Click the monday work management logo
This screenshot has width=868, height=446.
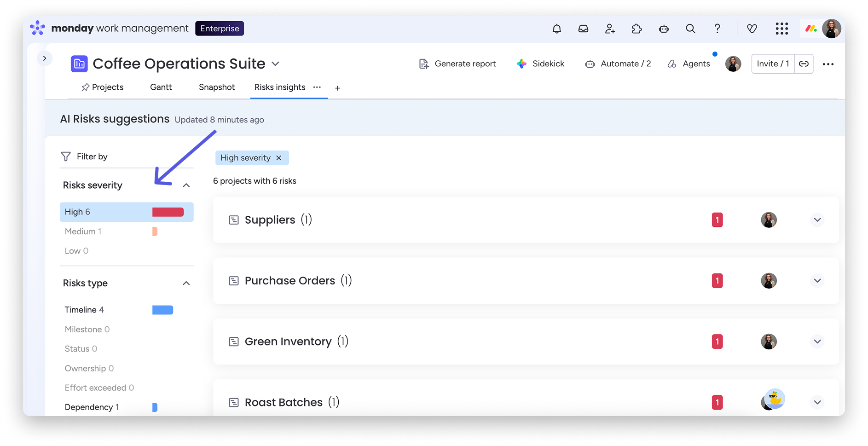(x=109, y=28)
